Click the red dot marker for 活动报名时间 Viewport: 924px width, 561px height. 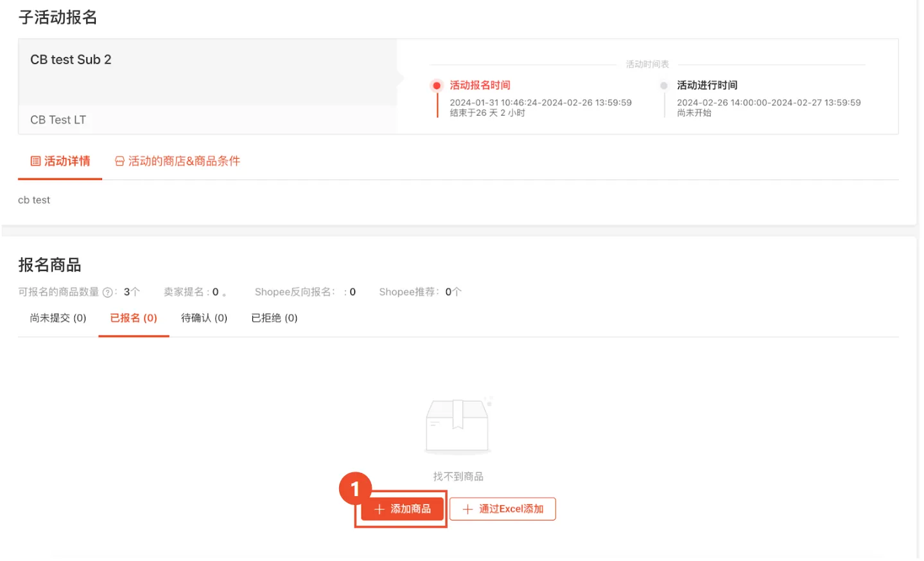click(x=437, y=85)
